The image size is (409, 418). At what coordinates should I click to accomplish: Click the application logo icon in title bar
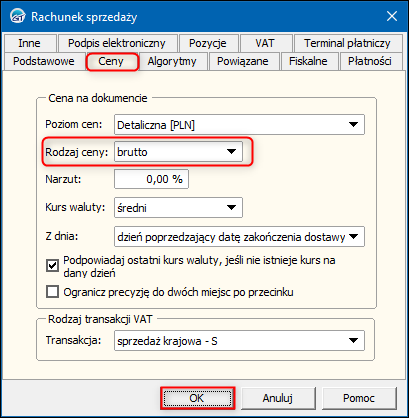(17, 16)
